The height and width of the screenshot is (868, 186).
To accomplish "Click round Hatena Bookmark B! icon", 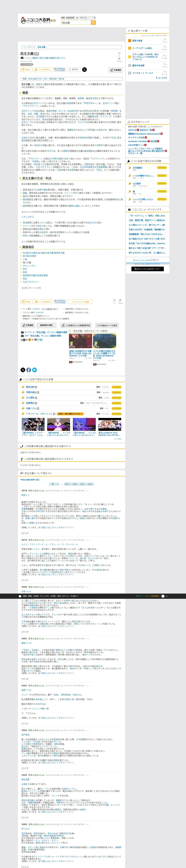I will tap(34, 370).
